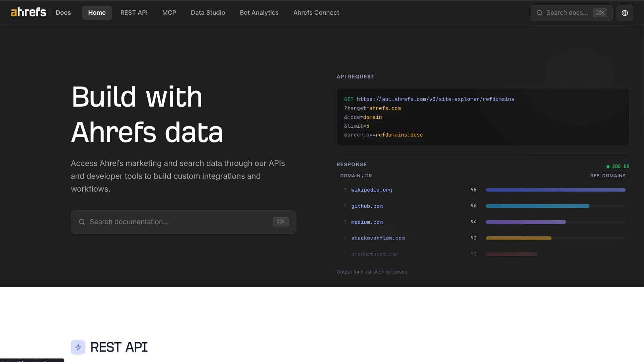Click the wikipedia.org ref domains bar
The width and height of the screenshot is (644, 362).
click(x=555, y=190)
